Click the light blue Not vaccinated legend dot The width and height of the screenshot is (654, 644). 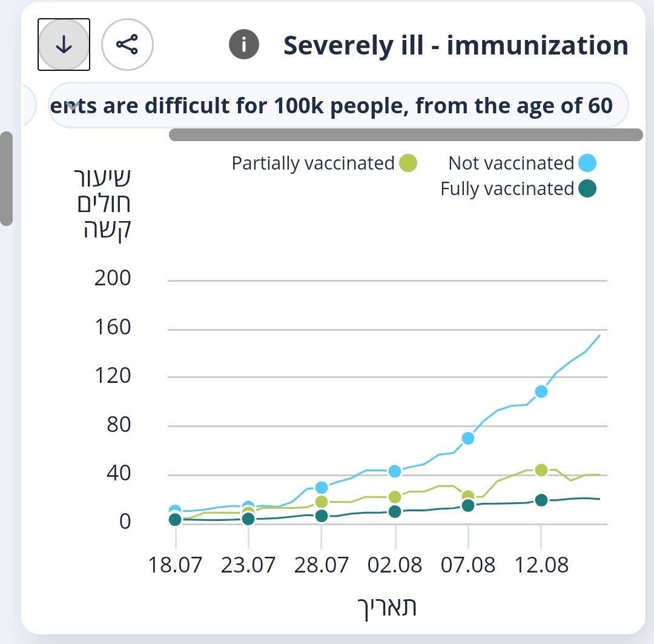pos(587,164)
